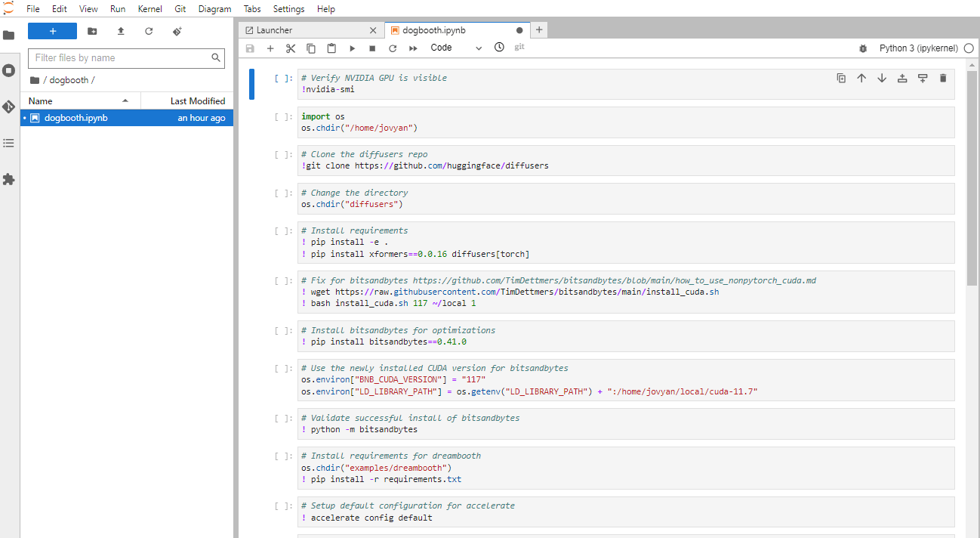Interrupt the kernel with stop button
The image size is (980, 538).
pos(372,48)
